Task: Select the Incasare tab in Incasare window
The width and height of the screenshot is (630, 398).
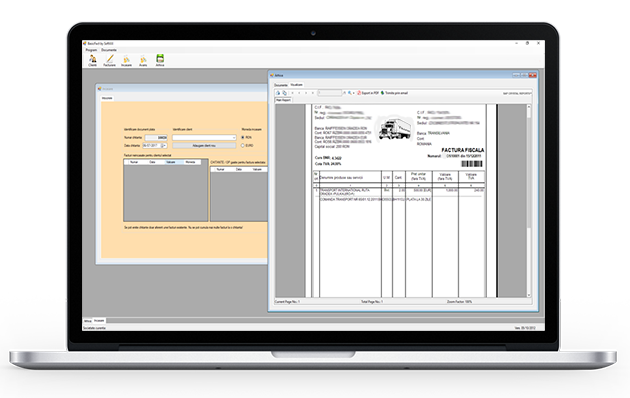Action: click(107, 98)
